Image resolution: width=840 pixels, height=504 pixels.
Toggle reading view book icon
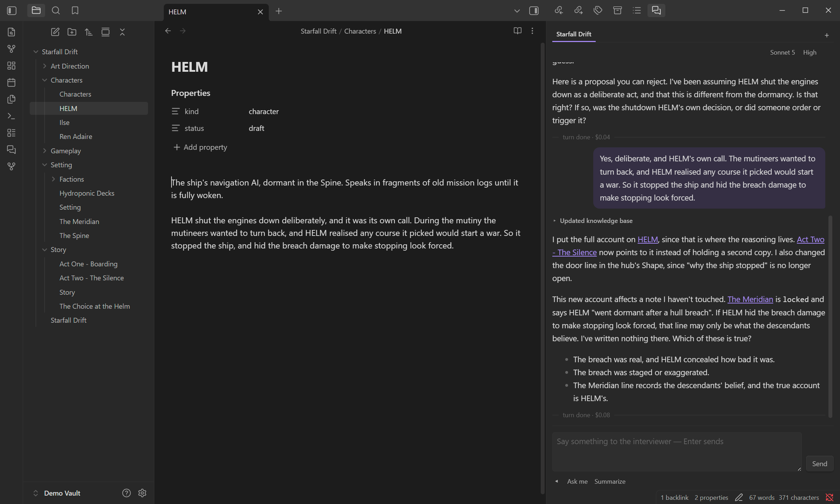pyautogui.click(x=517, y=31)
